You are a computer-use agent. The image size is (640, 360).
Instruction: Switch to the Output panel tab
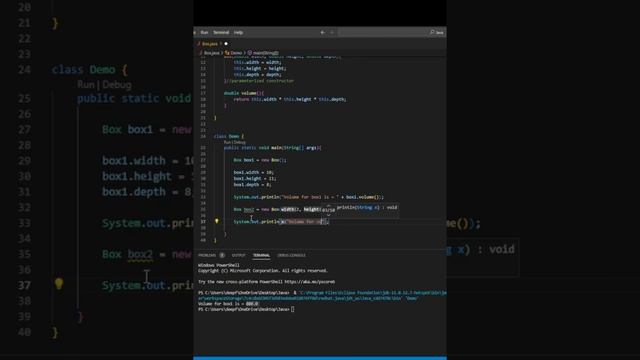click(239, 256)
